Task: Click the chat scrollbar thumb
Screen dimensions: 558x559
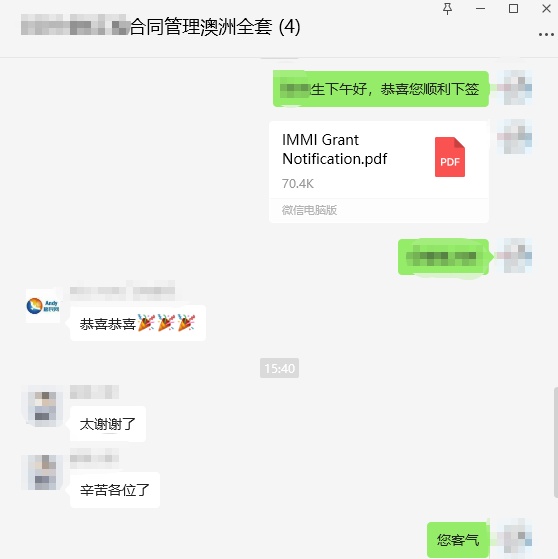Action: pyautogui.click(x=556, y=442)
